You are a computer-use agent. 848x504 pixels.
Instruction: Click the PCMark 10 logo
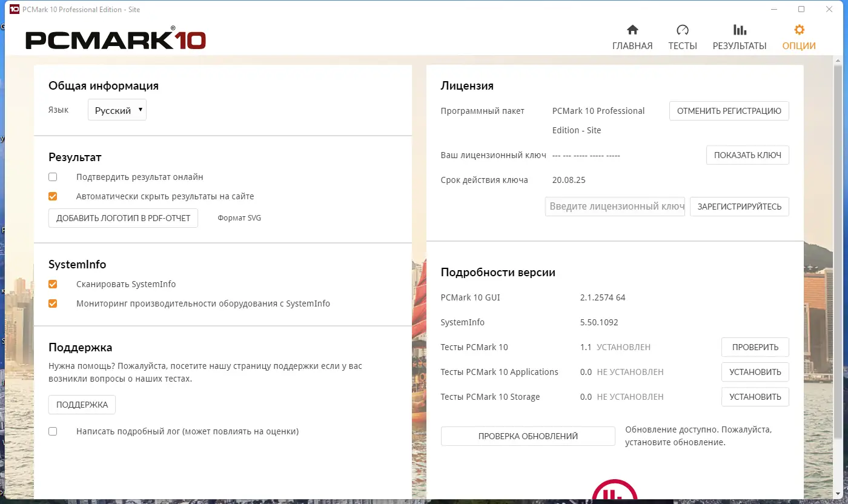(114, 39)
